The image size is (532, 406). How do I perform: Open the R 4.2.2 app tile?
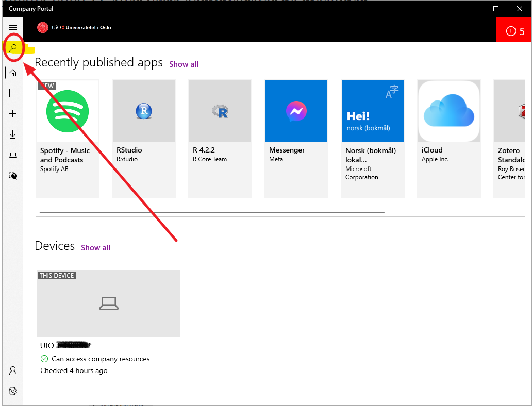tap(220, 139)
